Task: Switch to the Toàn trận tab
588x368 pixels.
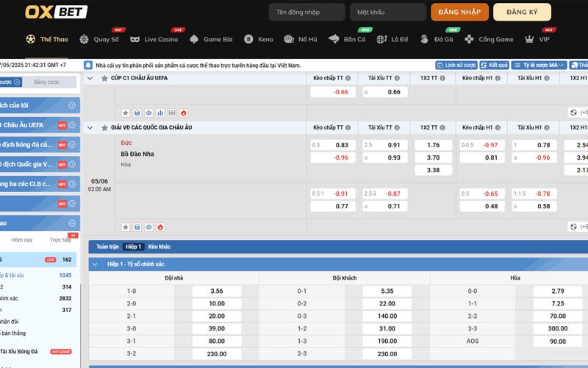Action: (107, 247)
